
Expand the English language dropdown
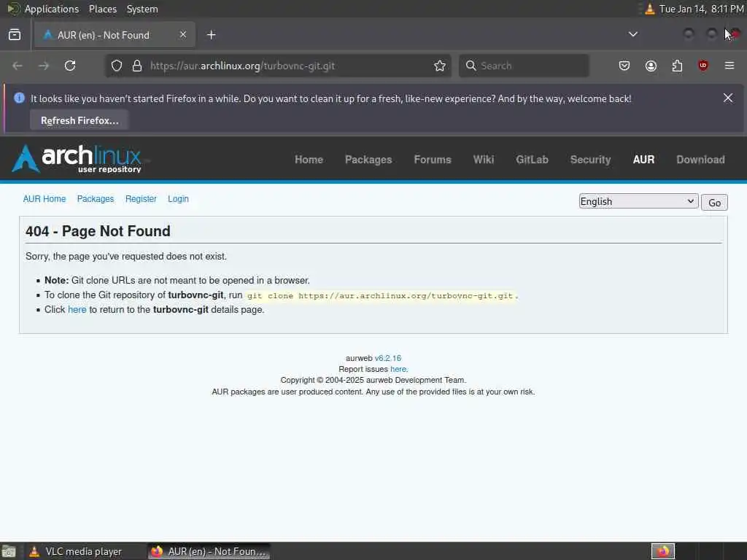(x=638, y=201)
